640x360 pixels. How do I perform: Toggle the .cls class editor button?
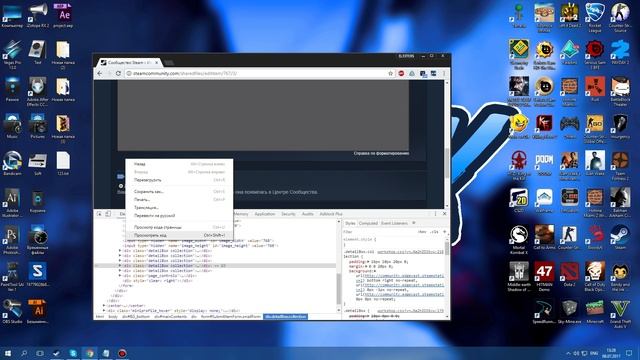pos(435,232)
